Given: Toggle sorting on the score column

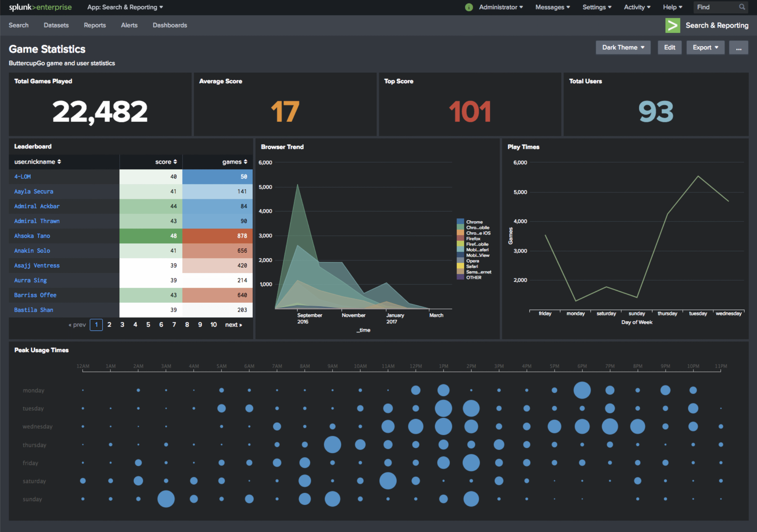Looking at the screenshot, I should tap(165, 162).
